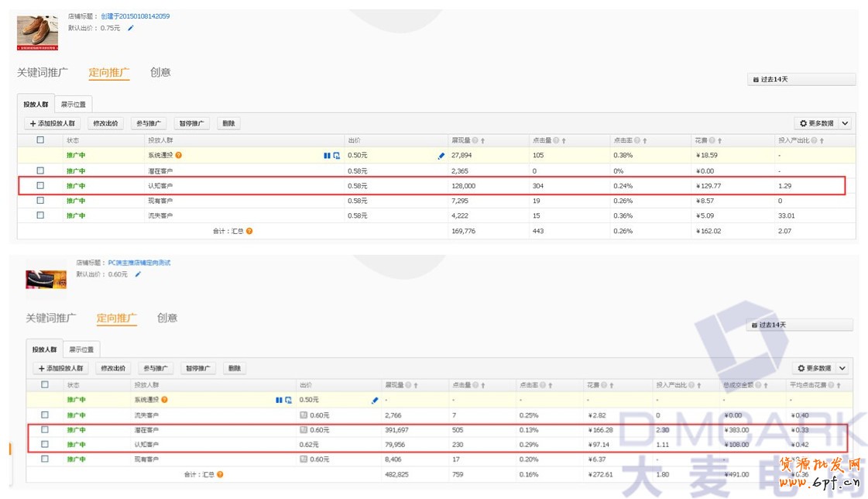Click the help icon beside 合计:汇总 in the lower table
Image resolution: width=868 pixels, height=499 pixels.
[220, 474]
